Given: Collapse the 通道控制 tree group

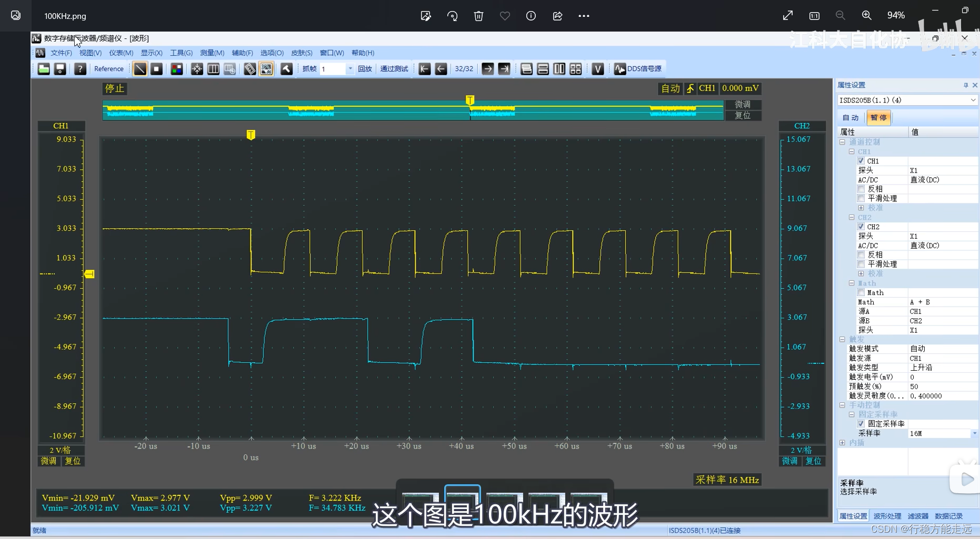Looking at the screenshot, I should point(842,142).
